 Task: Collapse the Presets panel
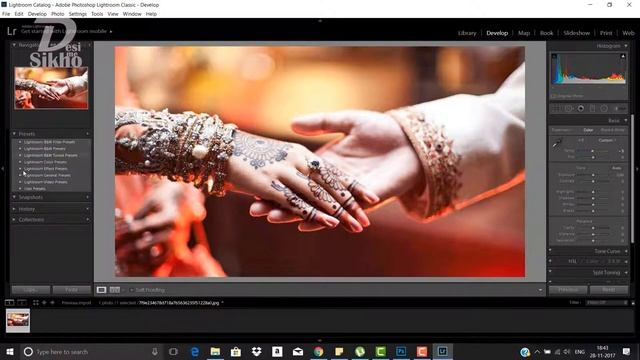point(14,134)
